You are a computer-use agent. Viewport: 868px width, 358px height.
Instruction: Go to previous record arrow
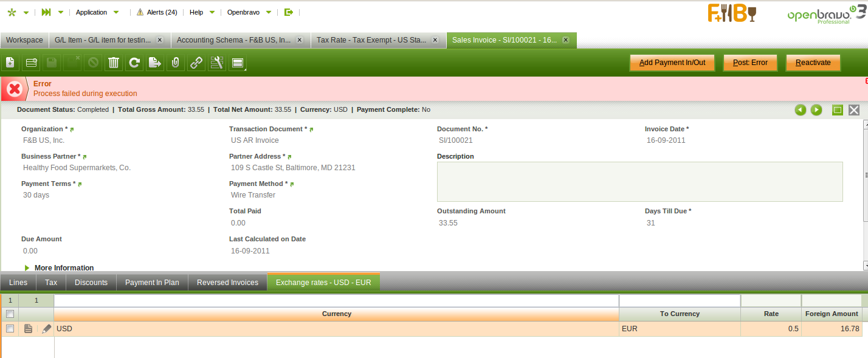(801, 110)
